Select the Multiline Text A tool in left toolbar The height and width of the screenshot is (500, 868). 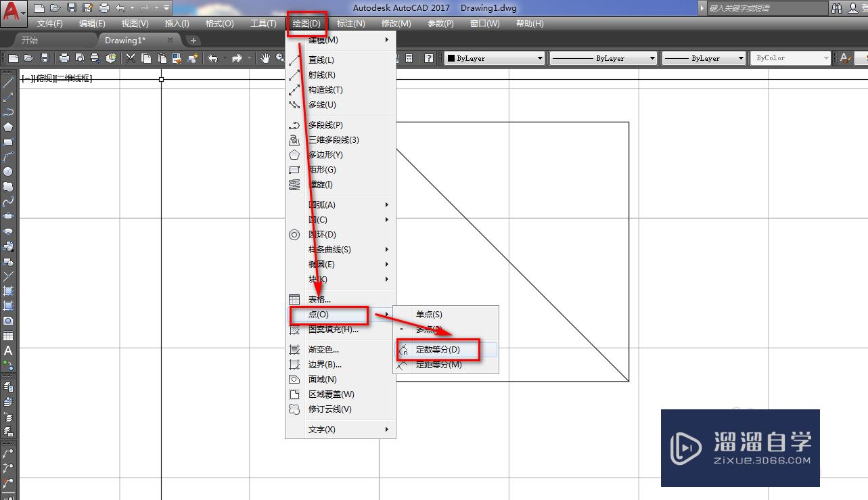tap(8, 350)
